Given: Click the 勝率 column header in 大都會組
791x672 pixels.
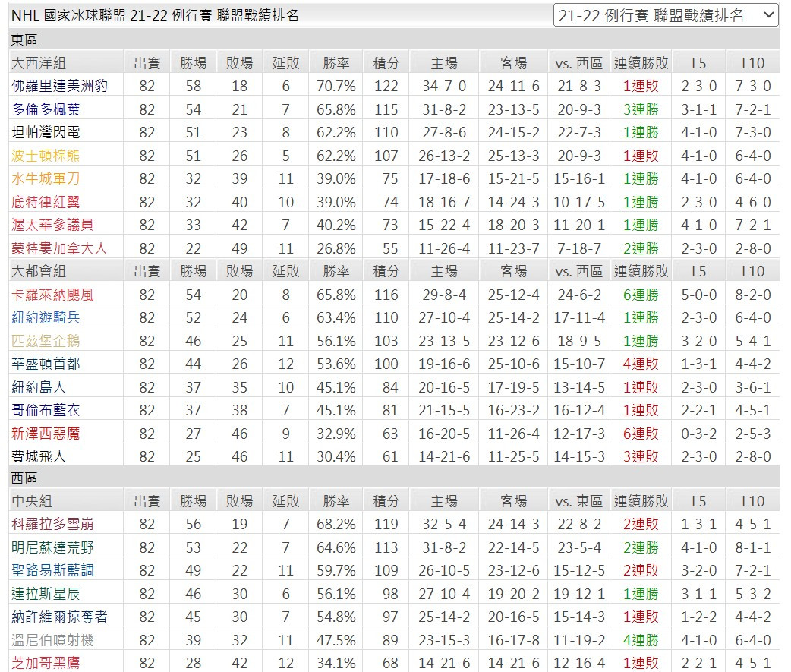Looking at the screenshot, I should click(x=336, y=271).
